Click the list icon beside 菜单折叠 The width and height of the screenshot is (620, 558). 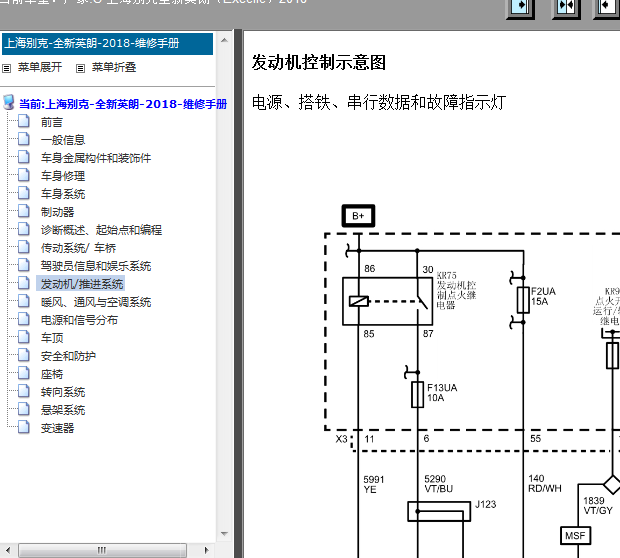coord(80,68)
